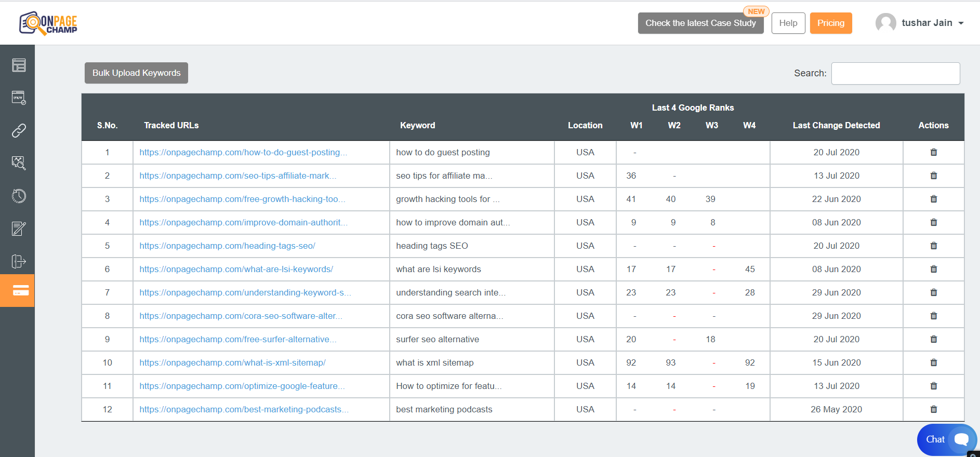Image resolution: width=980 pixels, height=457 pixels.
Task: Click the user avatar icon
Action: click(x=885, y=23)
